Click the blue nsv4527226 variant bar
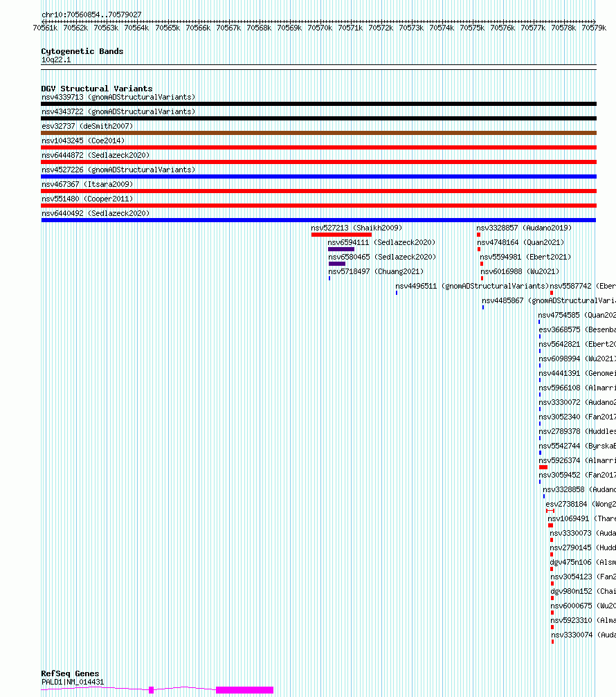Image resolution: width=616 pixels, height=697 pixels. [x=318, y=176]
